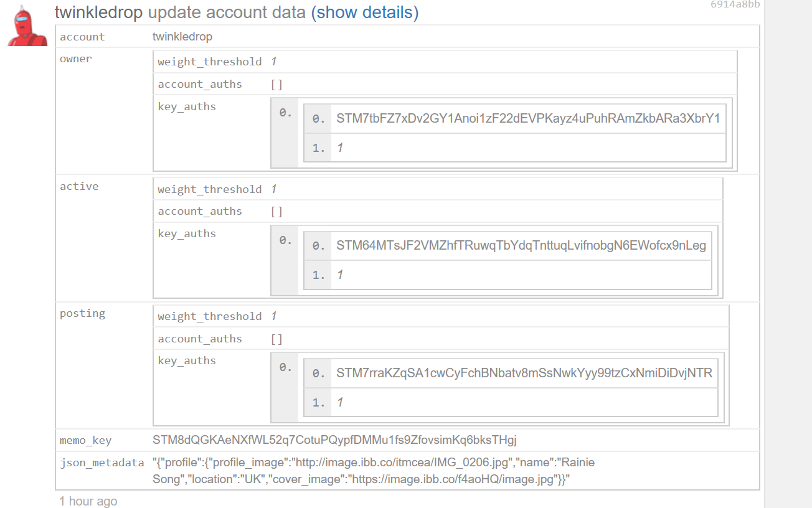Click the active row label
812x508 pixels.
79,186
